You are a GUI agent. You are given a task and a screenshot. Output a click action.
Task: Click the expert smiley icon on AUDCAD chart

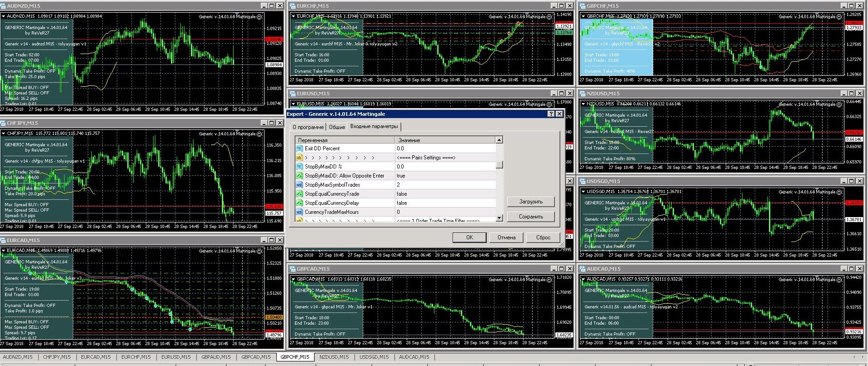click(839, 280)
